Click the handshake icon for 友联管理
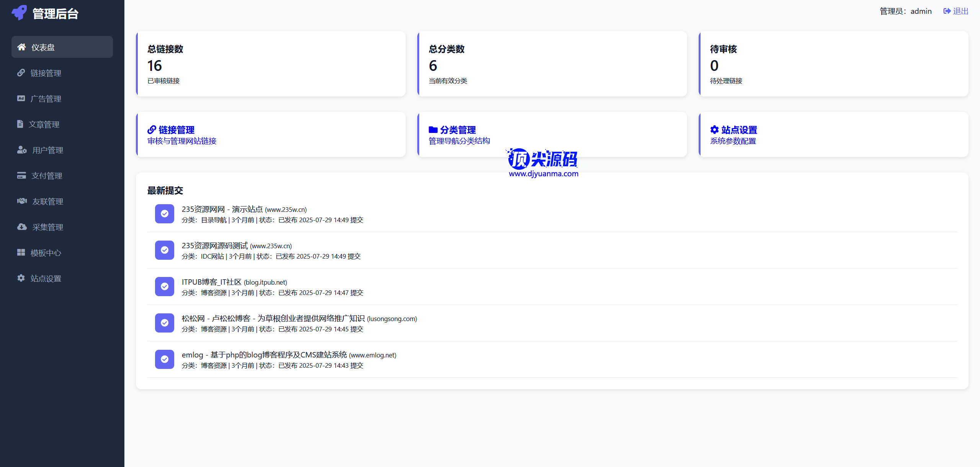The height and width of the screenshot is (467, 980). tap(22, 201)
